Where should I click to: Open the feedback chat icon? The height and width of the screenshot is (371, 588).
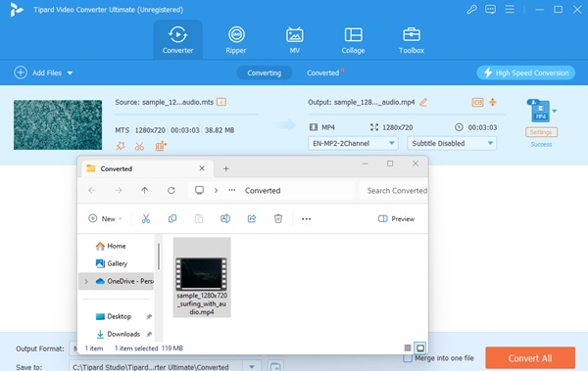(x=491, y=10)
